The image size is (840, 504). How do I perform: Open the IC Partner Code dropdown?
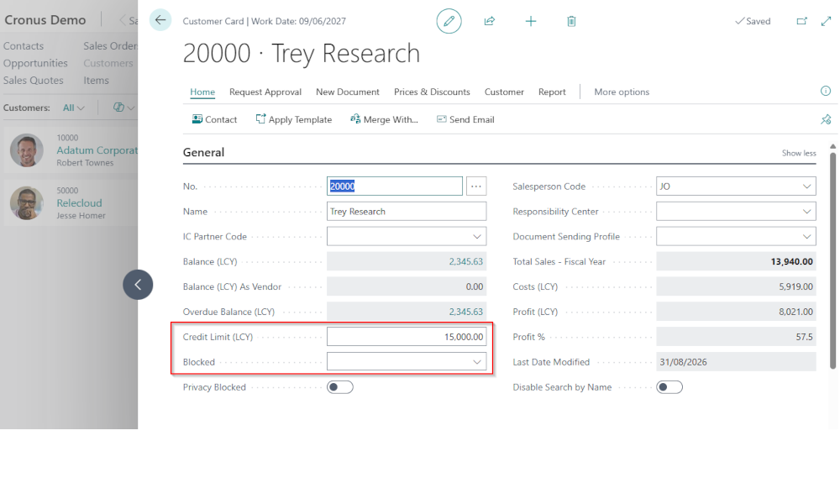477,237
